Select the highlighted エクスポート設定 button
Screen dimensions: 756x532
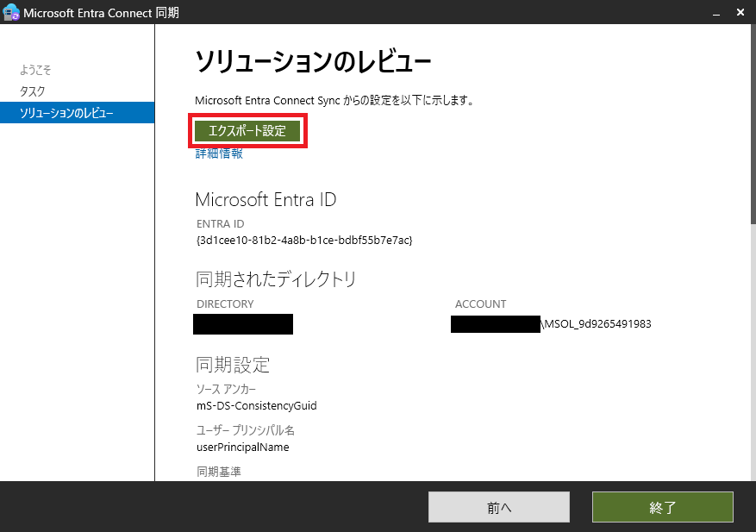tap(247, 130)
